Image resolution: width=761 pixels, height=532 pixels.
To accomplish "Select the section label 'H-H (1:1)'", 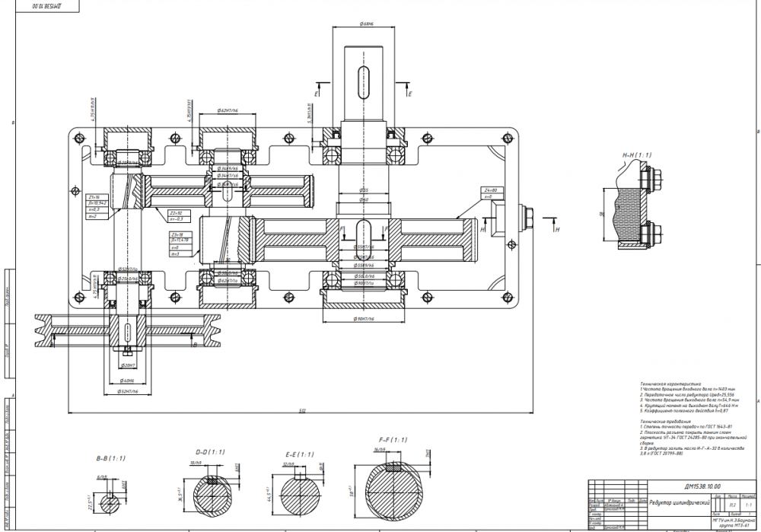I will click(637, 155).
